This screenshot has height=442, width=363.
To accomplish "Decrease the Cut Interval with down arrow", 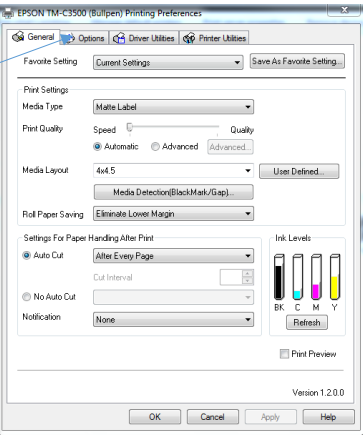I will point(248,281).
